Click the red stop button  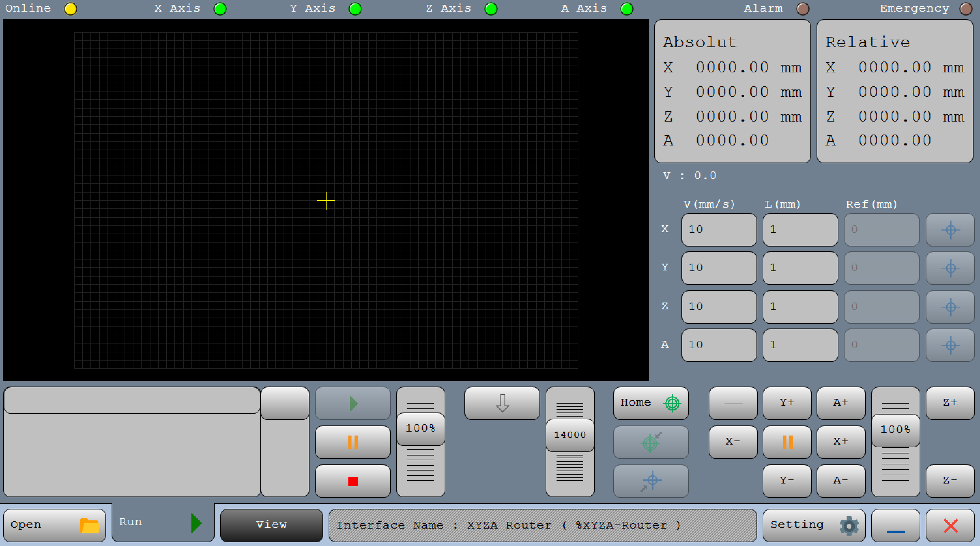(353, 481)
